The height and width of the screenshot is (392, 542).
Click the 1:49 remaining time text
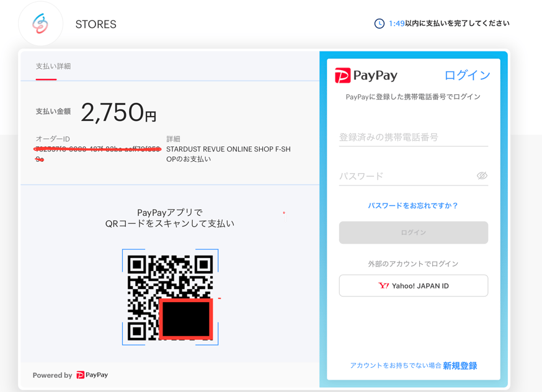click(396, 24)
